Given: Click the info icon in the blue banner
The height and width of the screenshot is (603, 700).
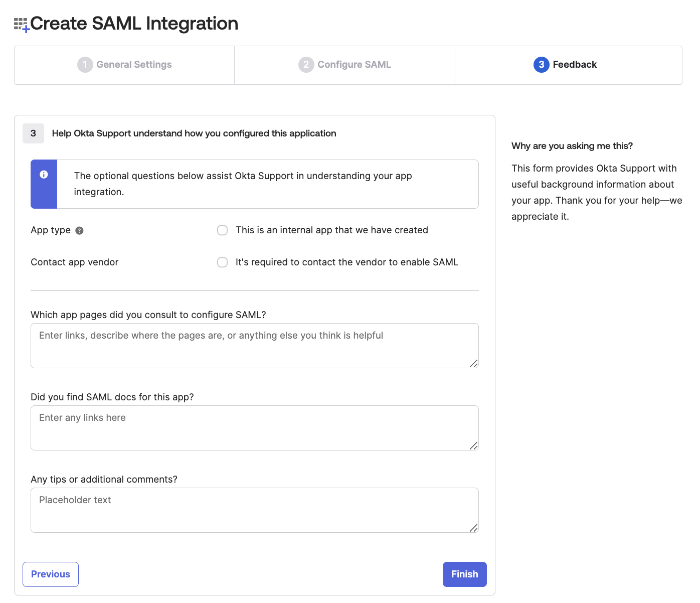Looking at the screenshot, I should (x=44, y=175).
